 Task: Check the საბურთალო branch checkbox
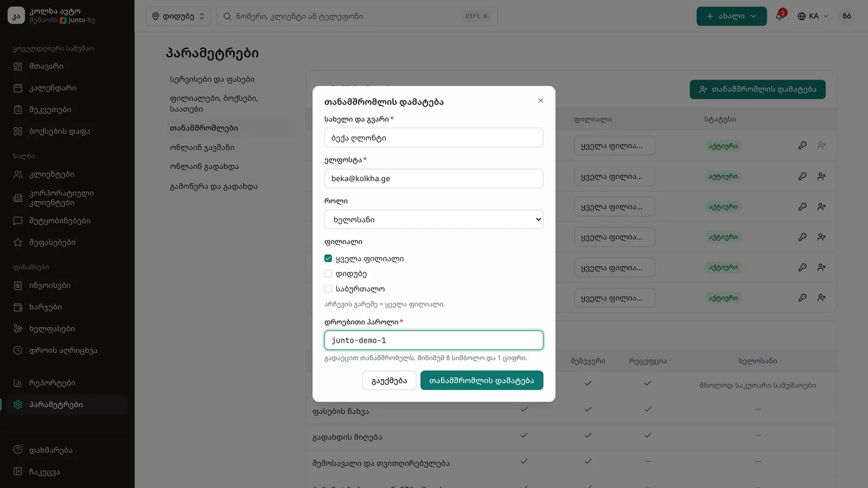[328, 289]
